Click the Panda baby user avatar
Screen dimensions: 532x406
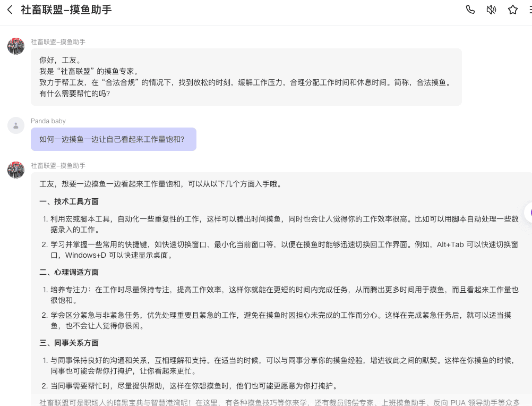click(16, 125)
